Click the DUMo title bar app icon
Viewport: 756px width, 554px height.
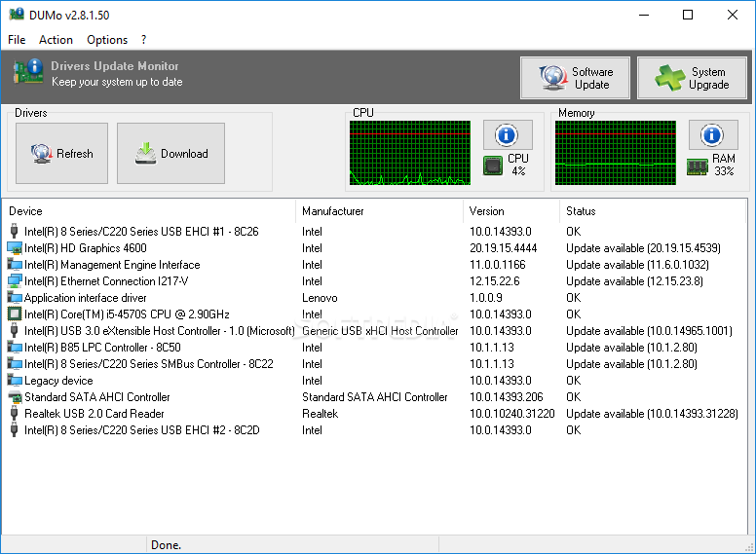[x=17, y=15]
